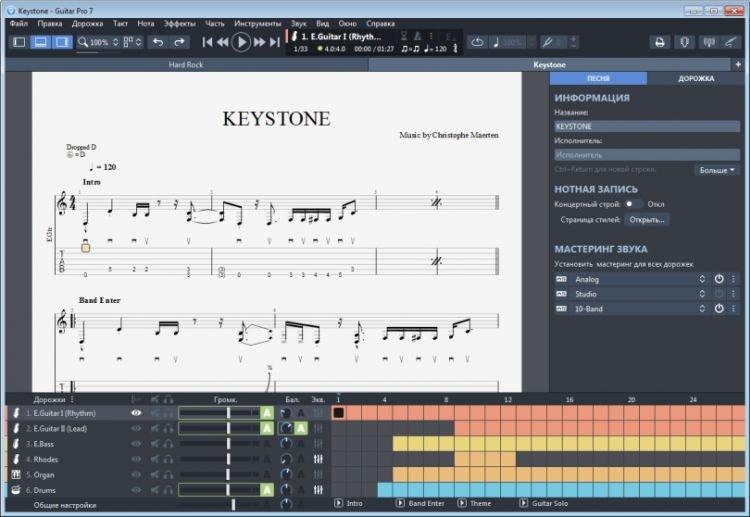Open the Инструменты menu
Viewport: 750px width, 517px height.
tap(257, 23)
